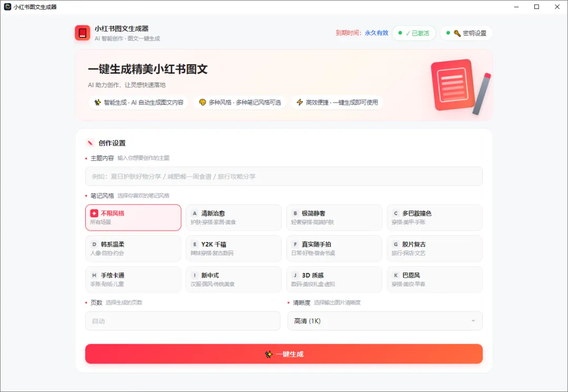Minimize the 小红书图文生成器 window
Viewport: 568px width, 392px height.
pyautogui.click(x=516, y=6)
